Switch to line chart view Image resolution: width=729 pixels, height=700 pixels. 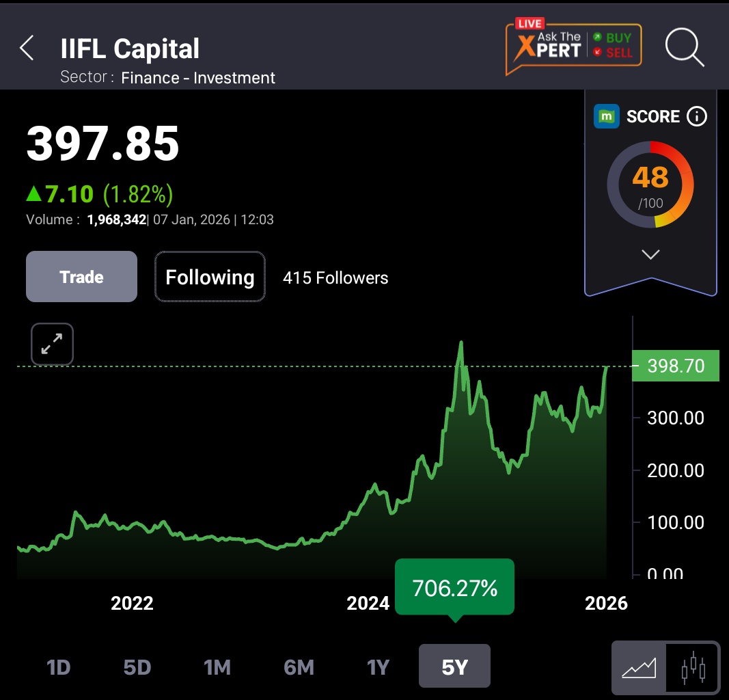click(x=639, y=668)
